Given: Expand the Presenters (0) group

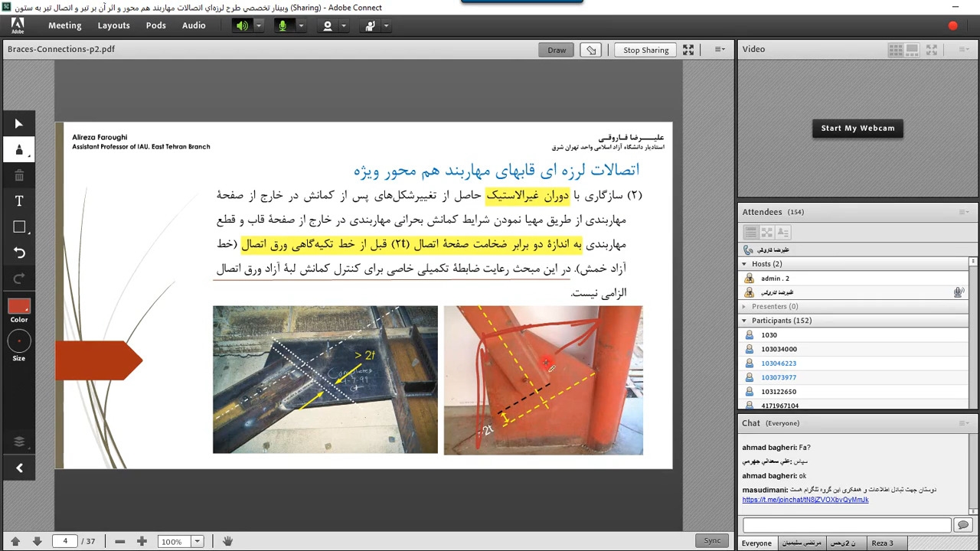Looking at the screenshot, I should [x=744, y=306].
